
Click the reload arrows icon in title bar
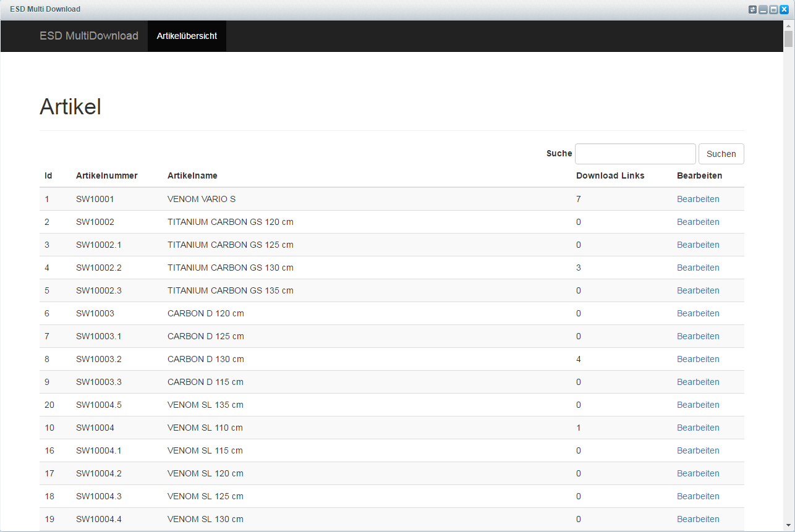752,9
